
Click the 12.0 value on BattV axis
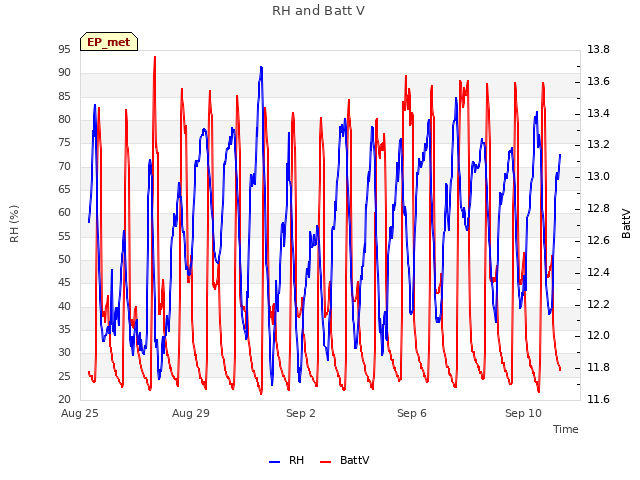point(598,336)
